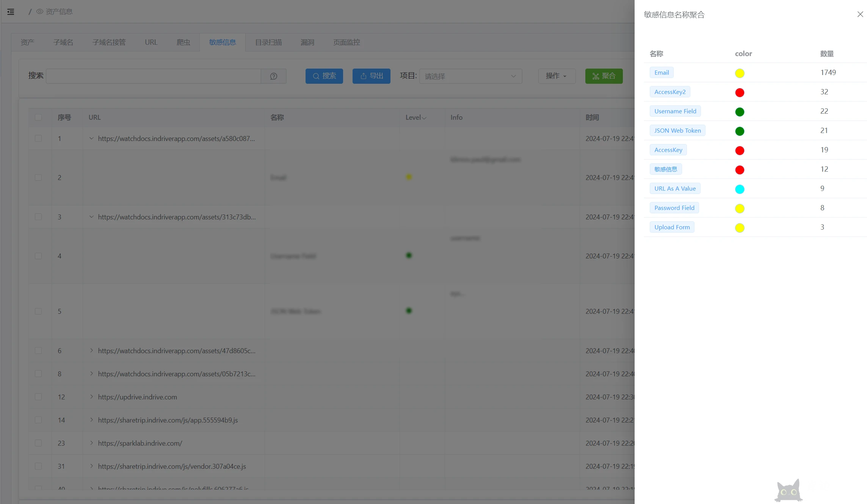Check the checkbox for row 12

pyautogui.click(x=38, y=397)
